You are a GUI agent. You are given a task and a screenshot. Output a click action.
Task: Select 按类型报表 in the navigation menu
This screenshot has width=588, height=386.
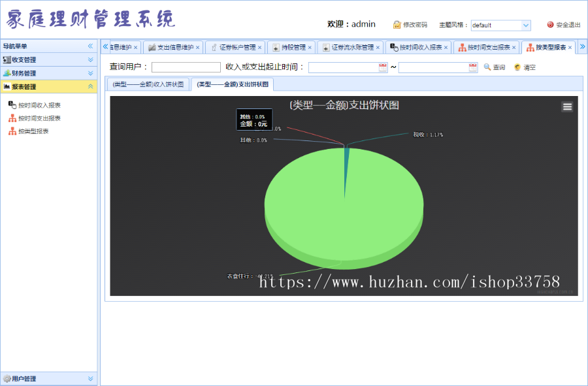pos(34,131)
